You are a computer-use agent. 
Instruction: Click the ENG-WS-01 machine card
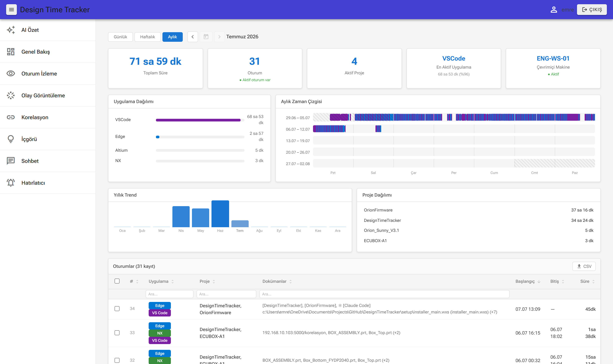(553, 68)
